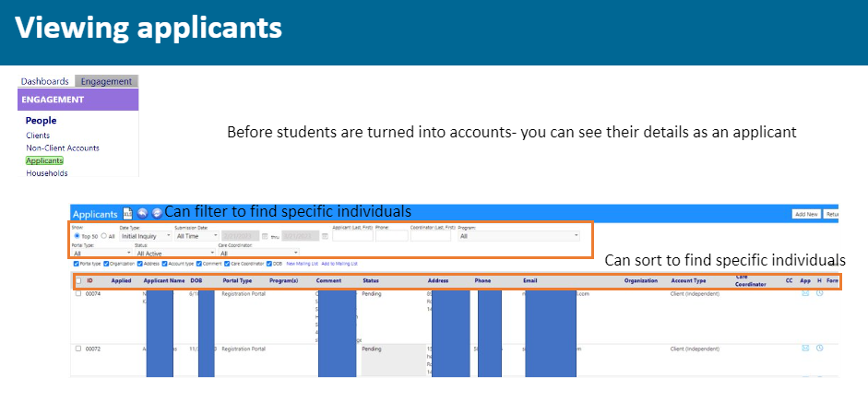Open calendar picker for submission start date
Image resolution: width=868 pixels, height=402 pixels.
coord(265,236)
